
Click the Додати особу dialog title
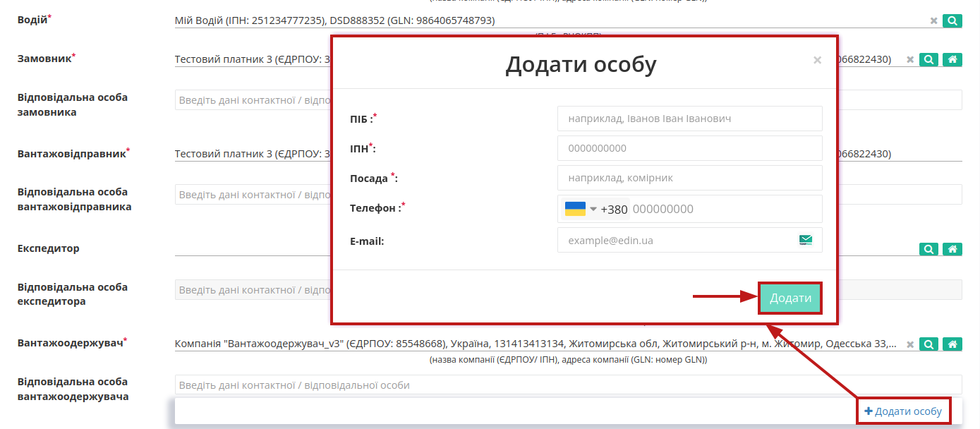click(x=581, y=64)
